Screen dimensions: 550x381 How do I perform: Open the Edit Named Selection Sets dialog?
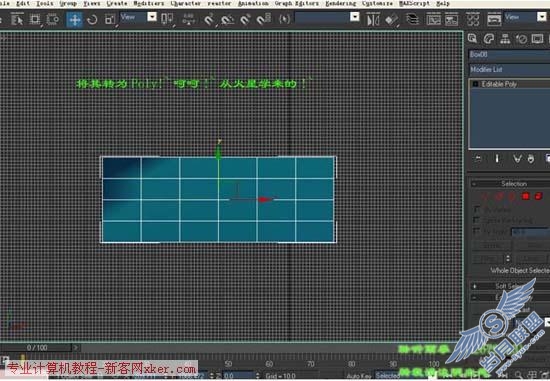284,19
